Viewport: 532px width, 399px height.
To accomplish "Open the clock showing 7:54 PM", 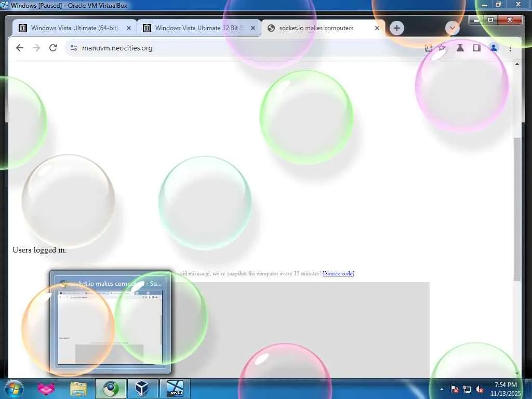I will click(x=506, y=389).
